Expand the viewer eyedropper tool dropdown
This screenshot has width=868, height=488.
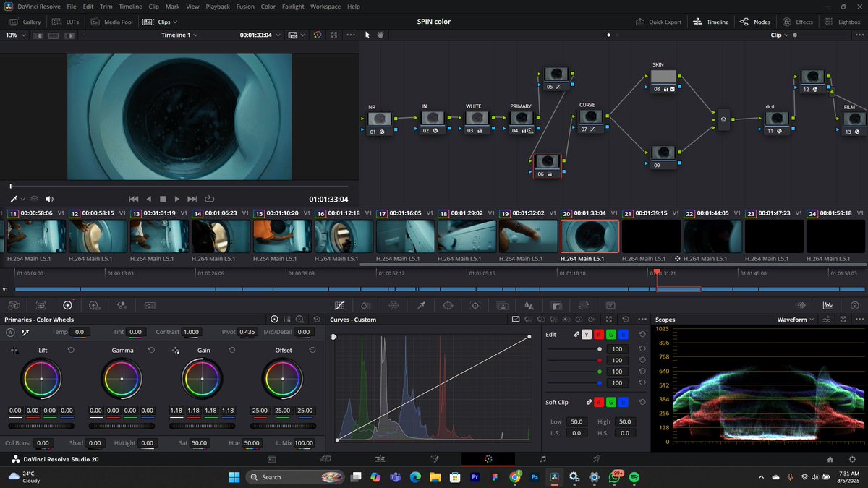[22, 199]
